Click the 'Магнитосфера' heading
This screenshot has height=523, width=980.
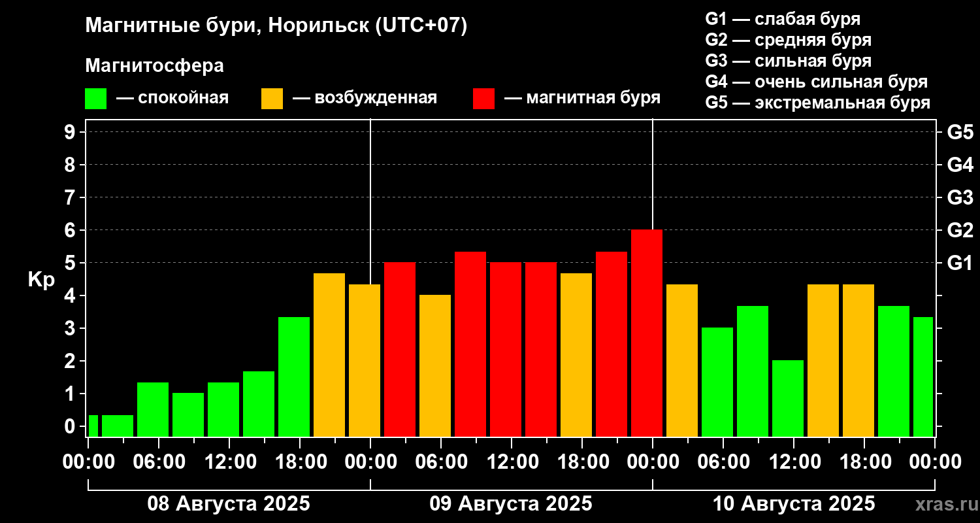tap(155, 66)
